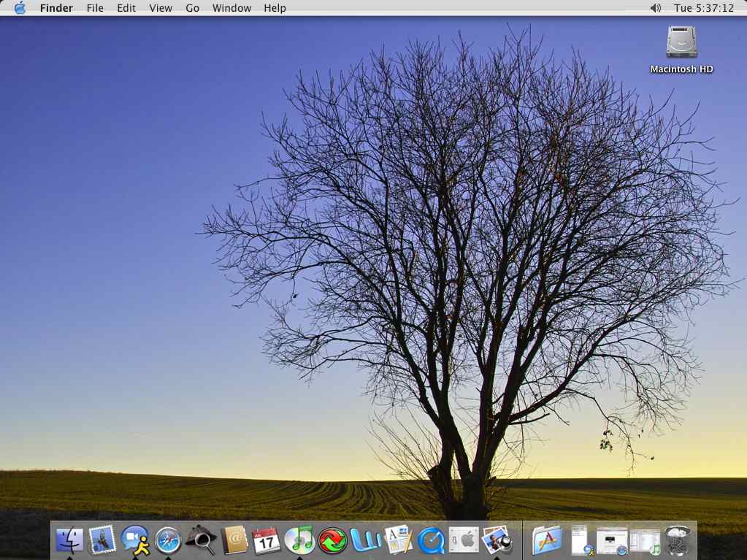Open Finder from the dock

coord(69,540)
